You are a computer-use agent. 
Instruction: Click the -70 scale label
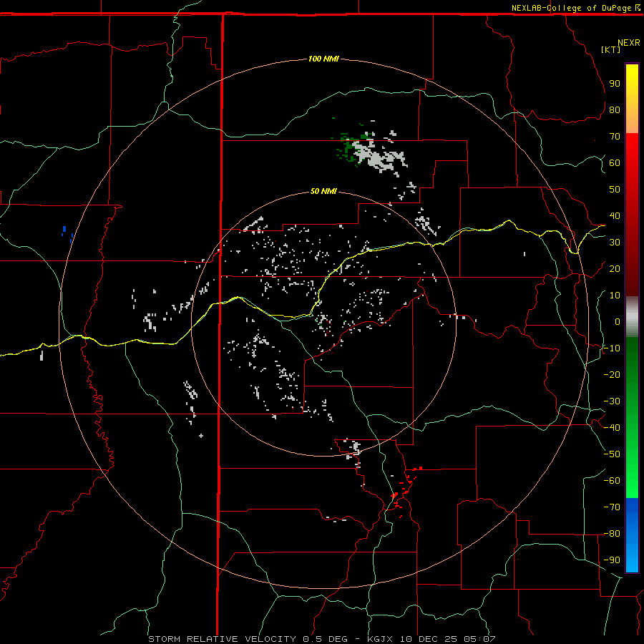pos(612,507)
